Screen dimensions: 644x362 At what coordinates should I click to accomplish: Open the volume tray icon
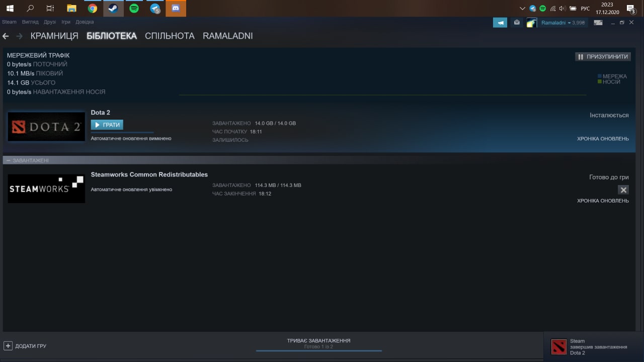562,9
